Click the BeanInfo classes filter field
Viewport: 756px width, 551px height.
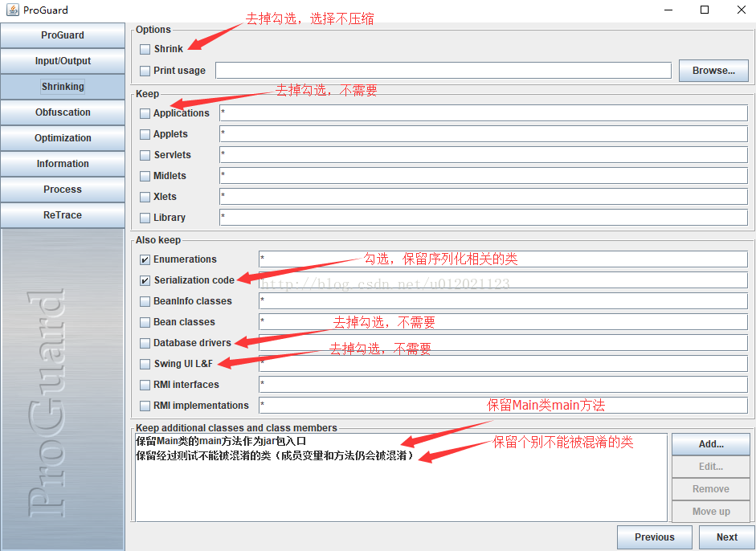click(x=504, y=301)
